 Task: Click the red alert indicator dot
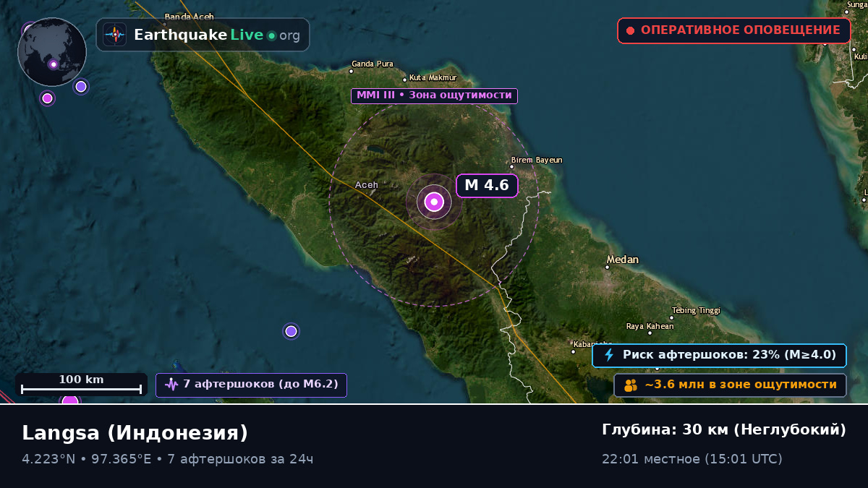[x=630, y=30]
